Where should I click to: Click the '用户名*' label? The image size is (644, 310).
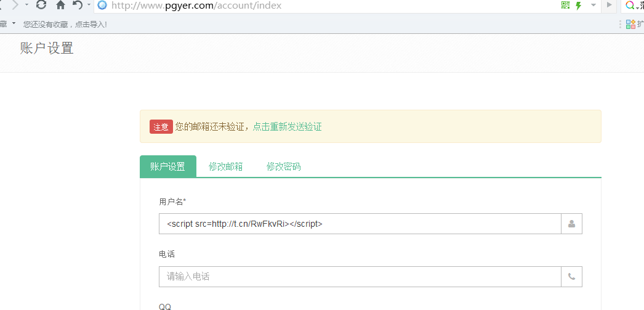tap(172, 202)
